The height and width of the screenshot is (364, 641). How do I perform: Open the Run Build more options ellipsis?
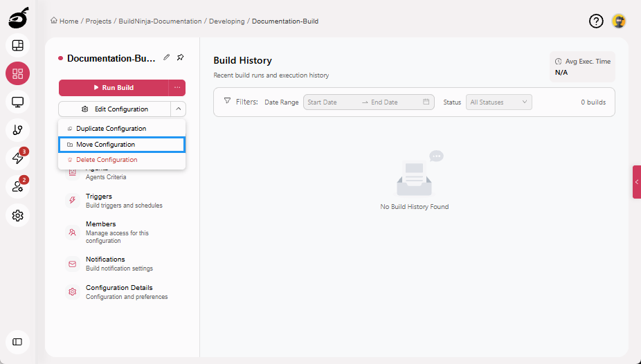[x=177, y=87]
